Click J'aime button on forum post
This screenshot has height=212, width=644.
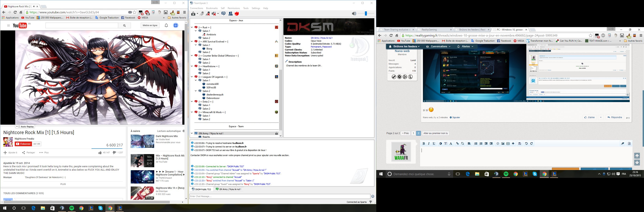tap(589, 117)
